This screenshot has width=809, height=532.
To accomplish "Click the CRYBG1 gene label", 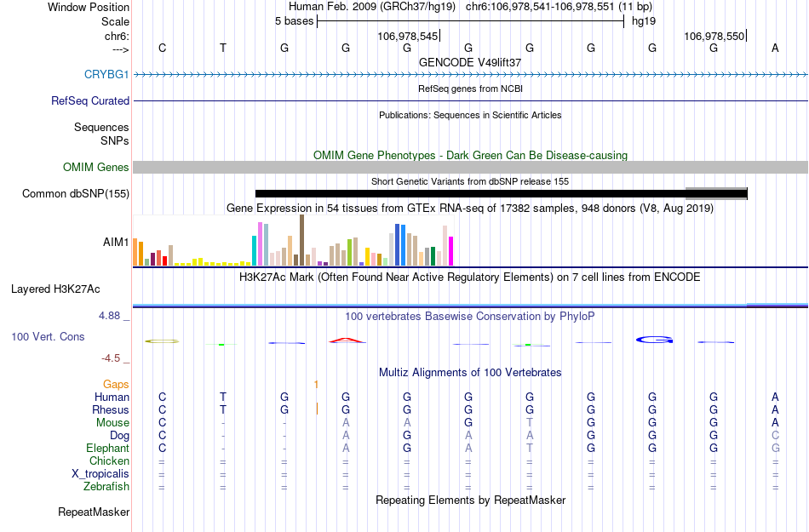I will [106, 74].
